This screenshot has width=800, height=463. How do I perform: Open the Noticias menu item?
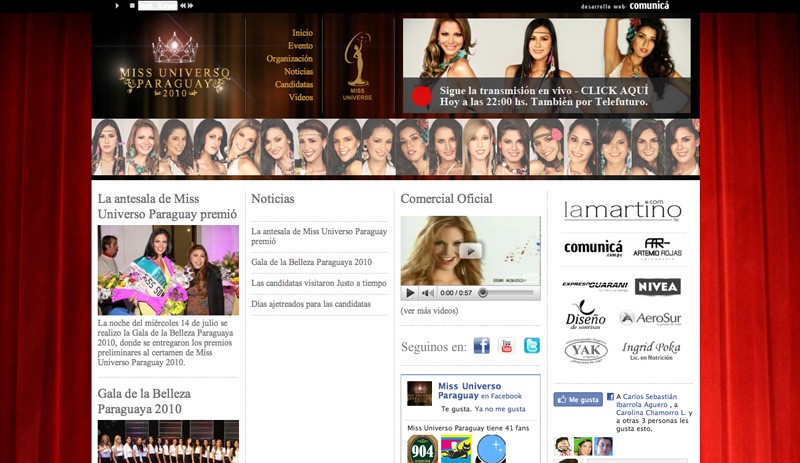pyautogui.click(x=298, y=71)
